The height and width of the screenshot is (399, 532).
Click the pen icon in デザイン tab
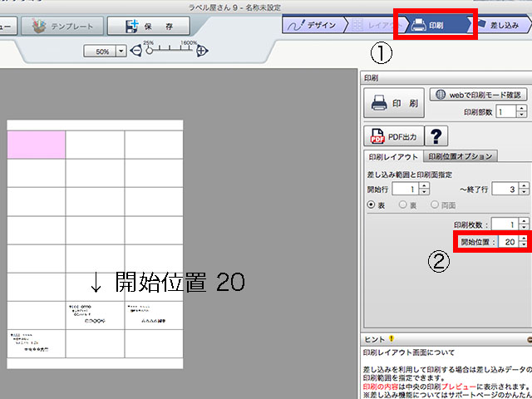[296, 26]
